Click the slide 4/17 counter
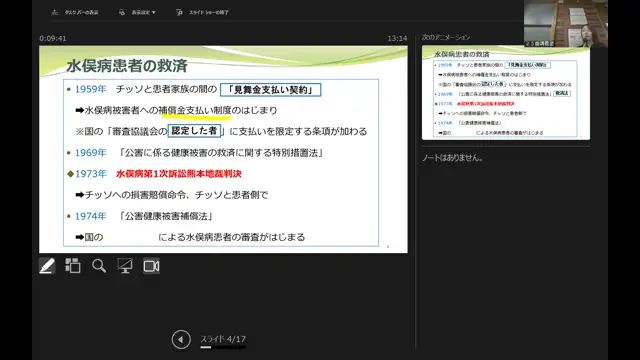 (223, 339)
